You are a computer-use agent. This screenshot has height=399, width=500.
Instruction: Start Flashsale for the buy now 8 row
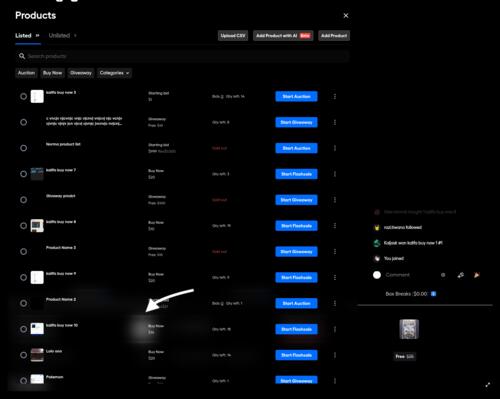click(x=296, y=226)
